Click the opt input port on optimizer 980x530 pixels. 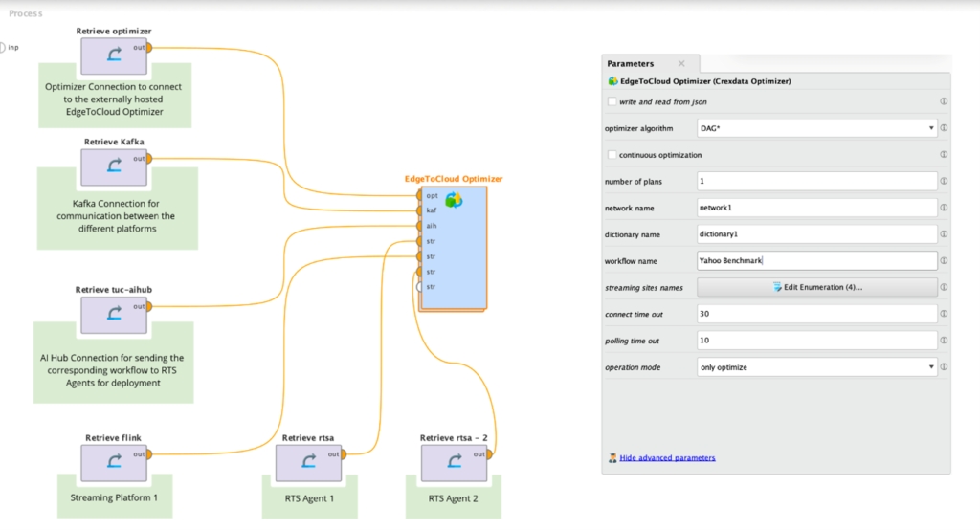419,195
